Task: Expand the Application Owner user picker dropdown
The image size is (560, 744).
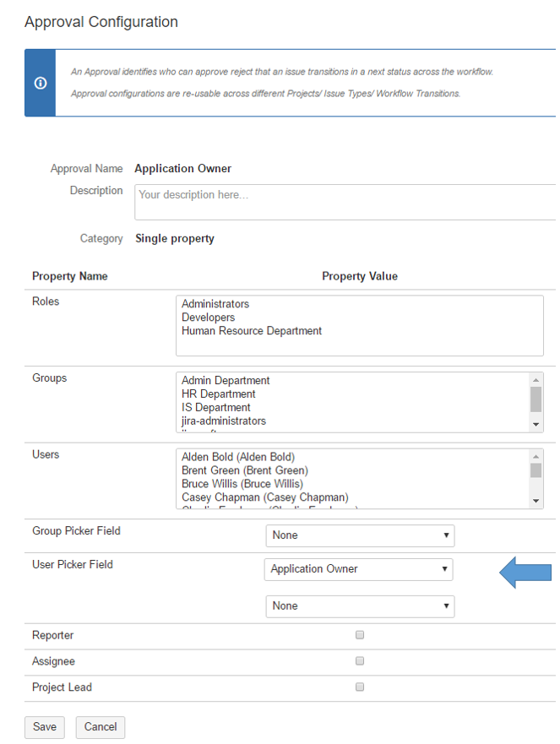Action: coord(358,569)
